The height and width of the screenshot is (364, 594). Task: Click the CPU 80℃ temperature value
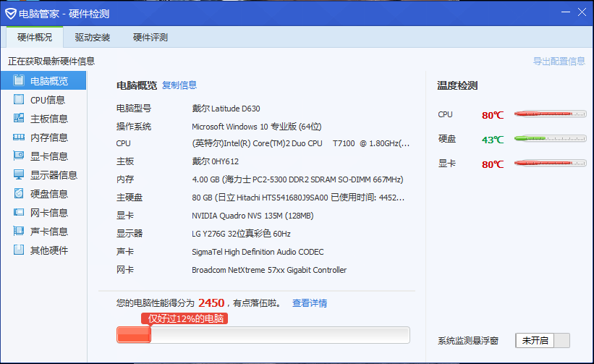pos(493,115)
